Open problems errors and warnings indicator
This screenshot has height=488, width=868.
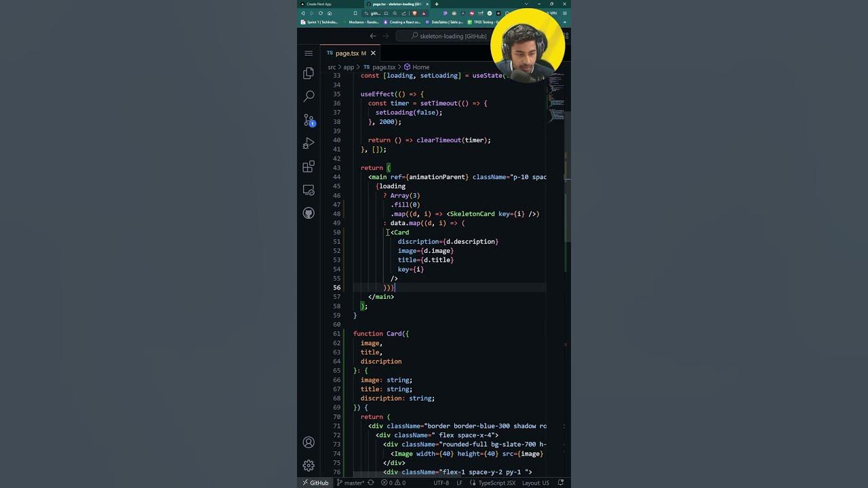coord(393,483)
